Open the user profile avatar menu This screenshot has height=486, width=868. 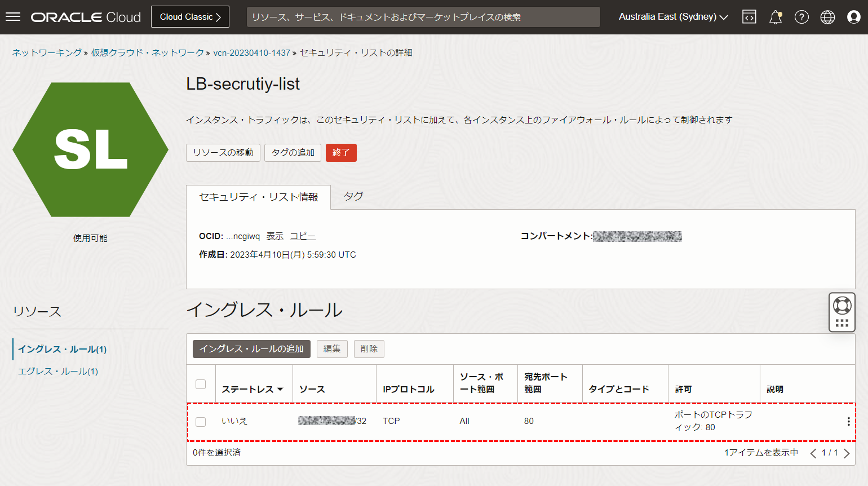click(x=854, y=17)
